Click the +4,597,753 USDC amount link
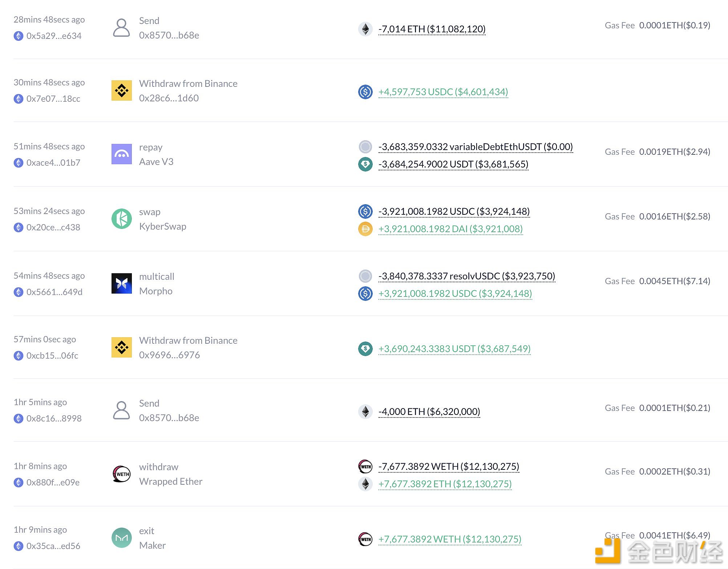This screenshot has width=728, height=569. click(x=443, y=92)
